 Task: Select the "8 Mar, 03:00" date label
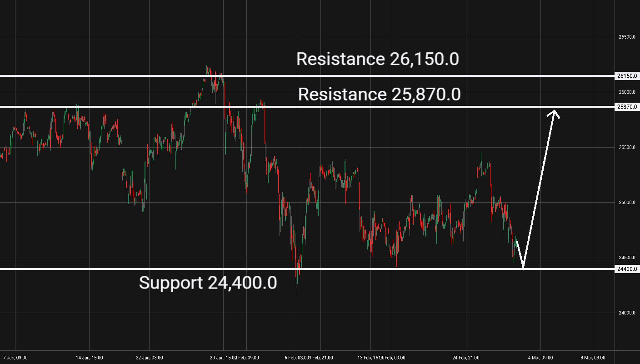(x=593, y=358)
